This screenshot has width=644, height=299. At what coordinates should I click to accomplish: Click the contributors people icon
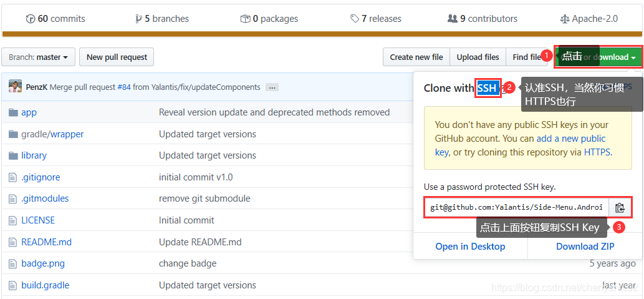click(453, 19)
